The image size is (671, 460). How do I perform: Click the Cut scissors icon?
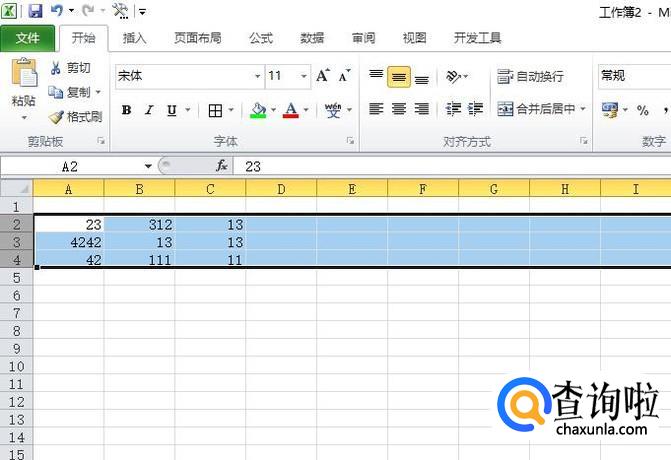55,68
